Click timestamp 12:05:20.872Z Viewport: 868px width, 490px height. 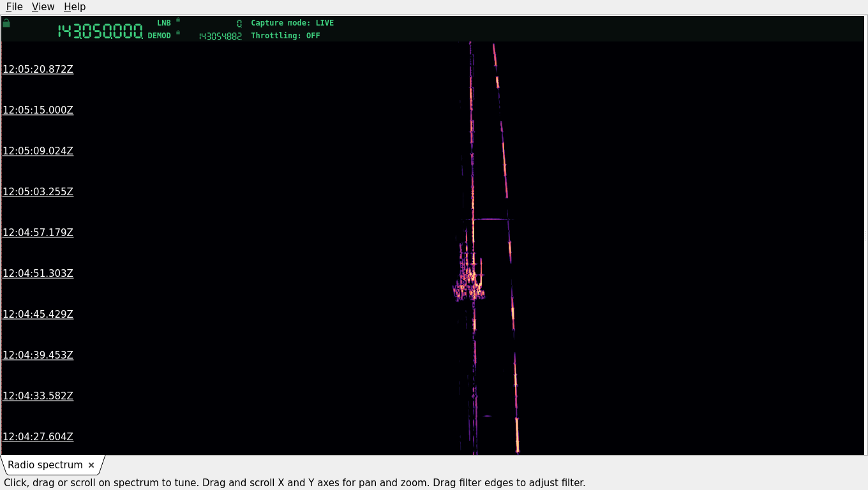(x=38, y=70)
